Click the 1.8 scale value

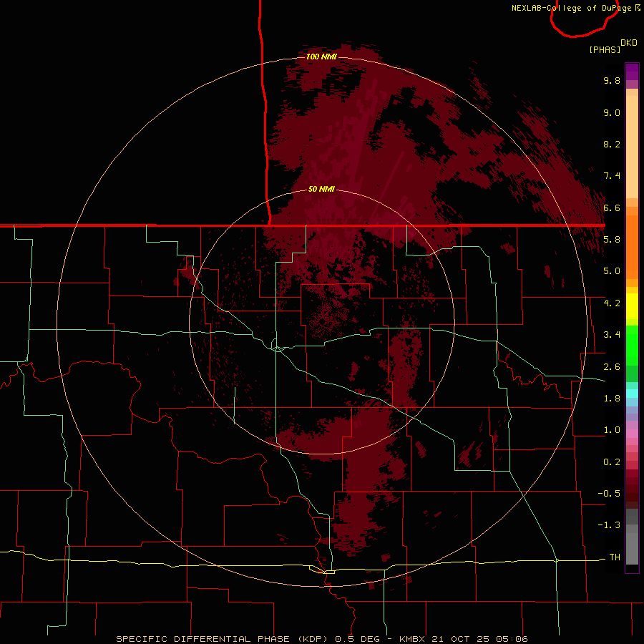click(612, 399)
